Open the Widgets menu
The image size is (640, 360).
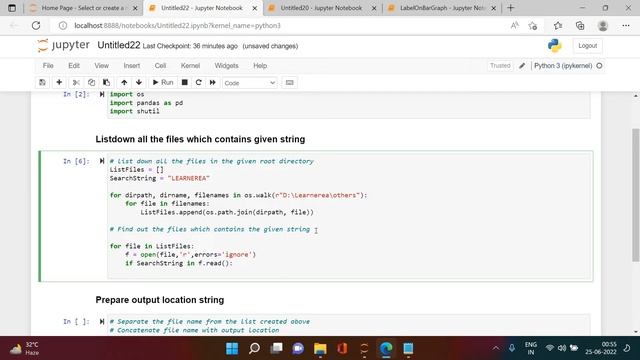pyautogui.click(x=227, y=66)
